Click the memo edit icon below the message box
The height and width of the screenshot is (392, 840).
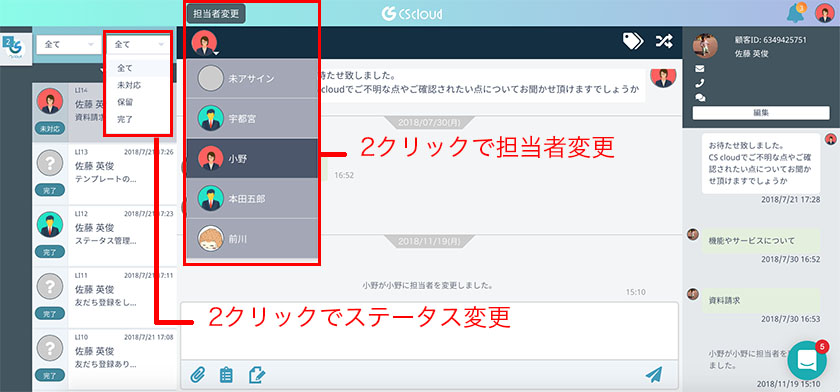tap(257, 375)
